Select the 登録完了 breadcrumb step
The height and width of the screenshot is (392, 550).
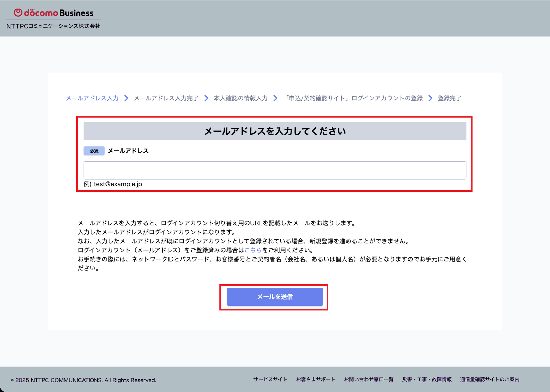point(449,98)
